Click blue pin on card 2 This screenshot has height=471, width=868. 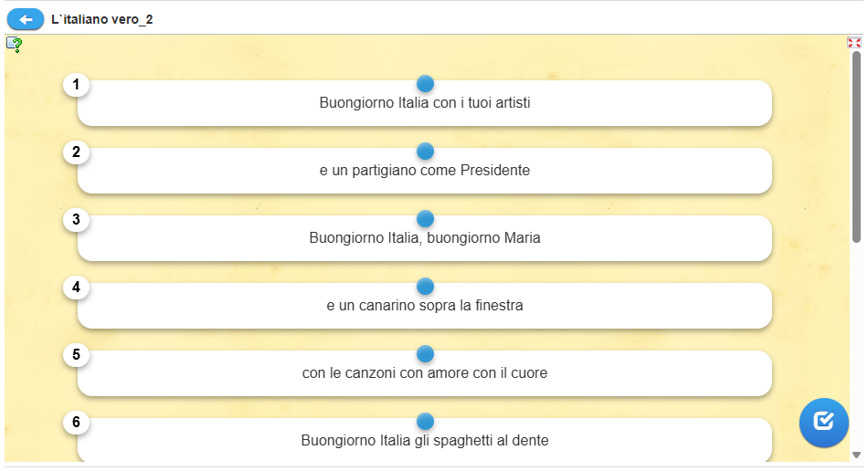(425, 152)
